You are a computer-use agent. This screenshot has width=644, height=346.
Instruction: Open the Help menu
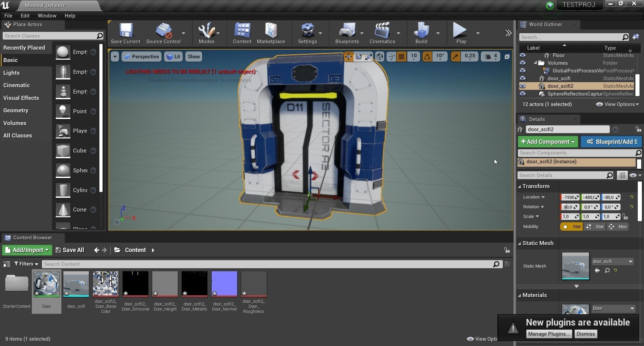click(x=70, y=16)
